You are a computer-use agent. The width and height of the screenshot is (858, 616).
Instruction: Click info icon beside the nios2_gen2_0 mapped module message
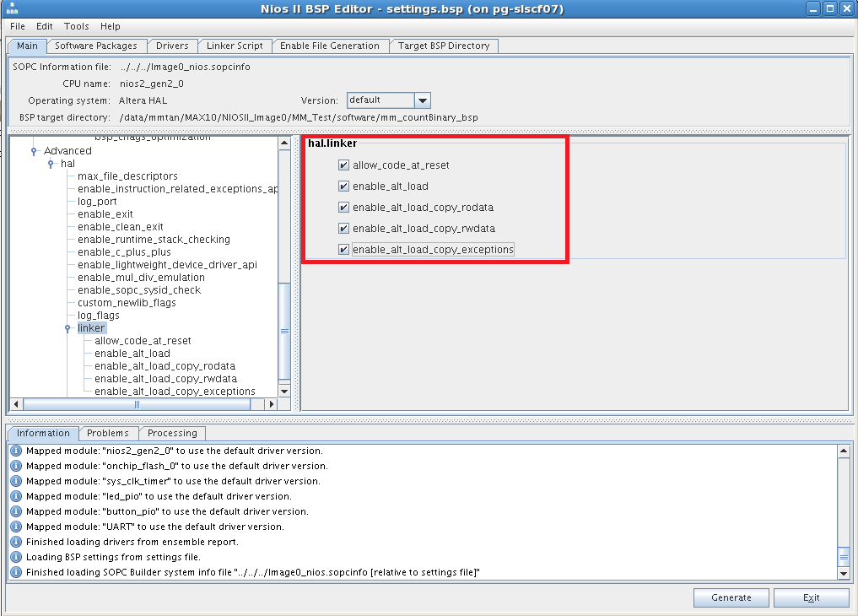click(16, 451)
